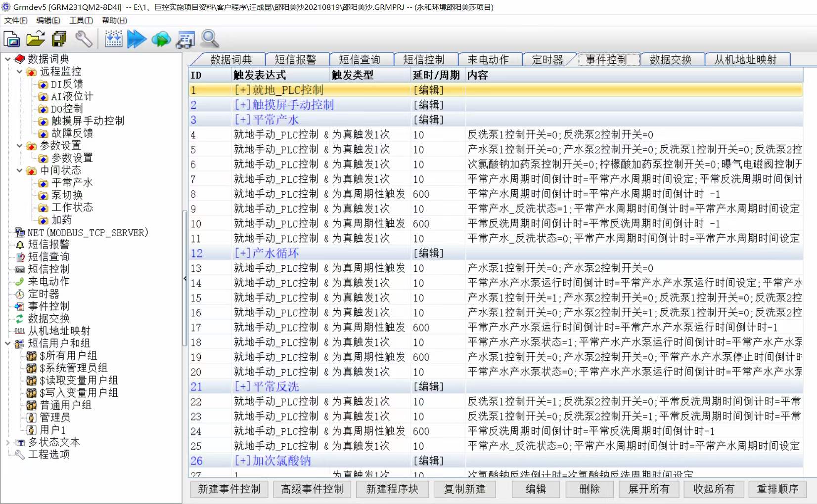Click the gray wrench toolbar icon

tap(84, 39)
